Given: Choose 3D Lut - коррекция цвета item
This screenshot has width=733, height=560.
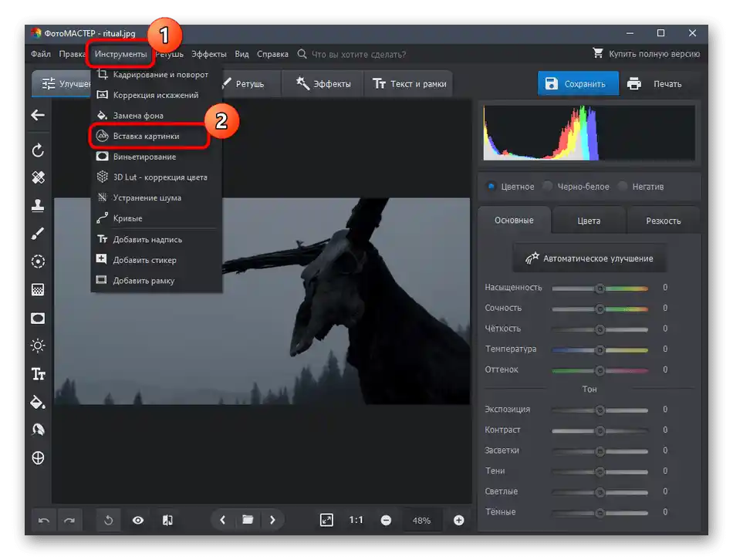Looking at the screenshot, I should pyautogui.click(x=156, y=177).
